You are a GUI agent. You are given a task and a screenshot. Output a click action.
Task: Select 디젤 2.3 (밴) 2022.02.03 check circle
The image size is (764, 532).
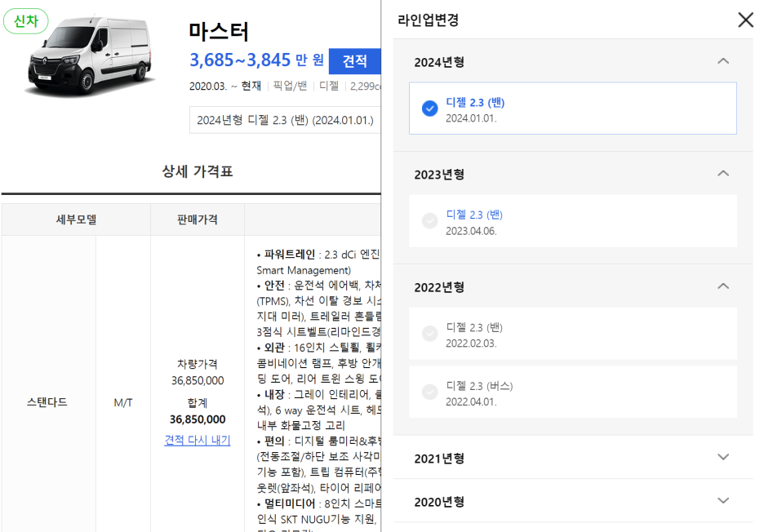(429, 334)
